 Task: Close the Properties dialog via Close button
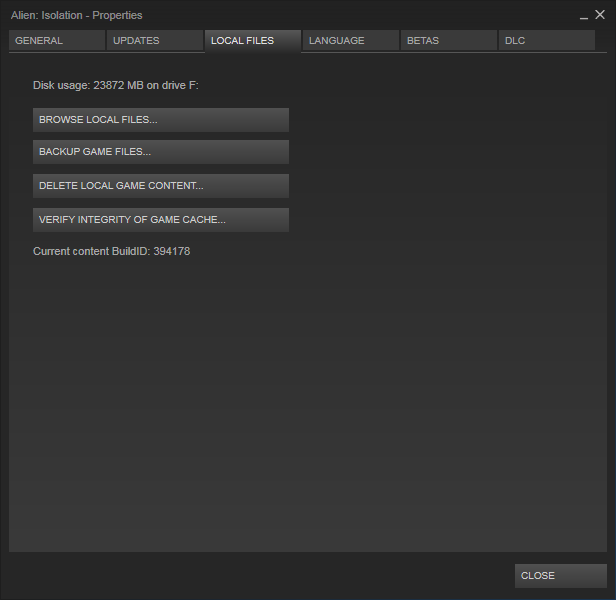coord(561,576)
